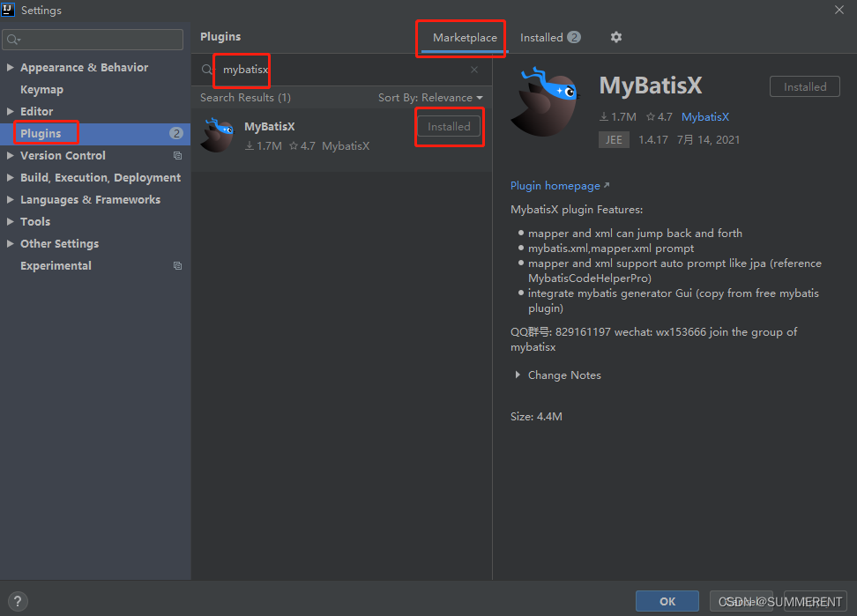The width and height of the screenshot is (857, 616).
Task: Select Keymap in settings tree
Action: (x=41, y=90)
